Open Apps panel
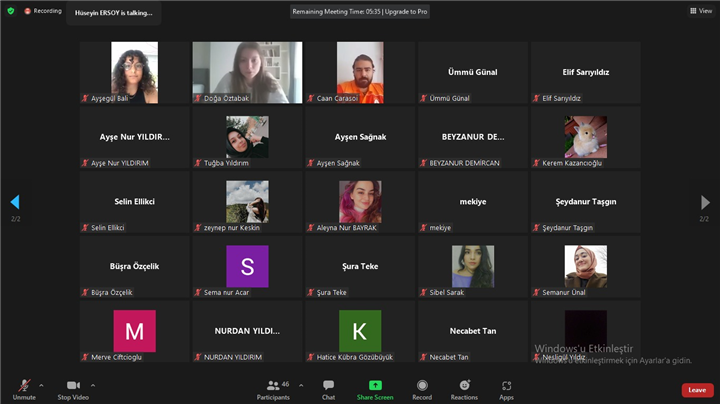Viewport: 720px width, 404px height. pos(506,390)
